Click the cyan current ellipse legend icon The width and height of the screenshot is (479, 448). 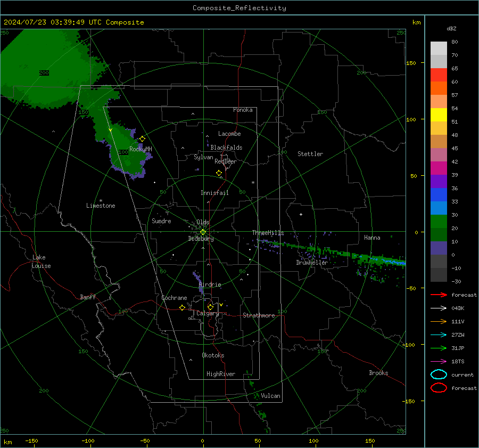click(439, 374)
